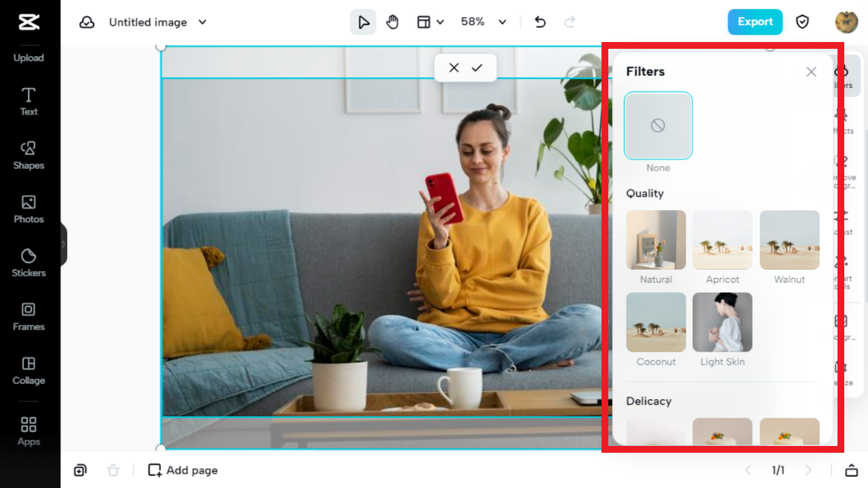This screenshot has width=868, height=488.
Task: Click the 1/1 page indicator
Action: (778, 470)
